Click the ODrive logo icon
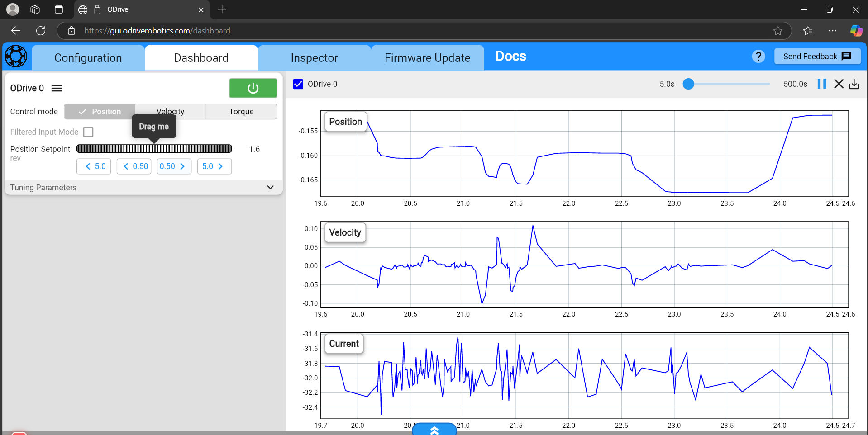Viewport: 868px width, 435px height. coord(16,57)
